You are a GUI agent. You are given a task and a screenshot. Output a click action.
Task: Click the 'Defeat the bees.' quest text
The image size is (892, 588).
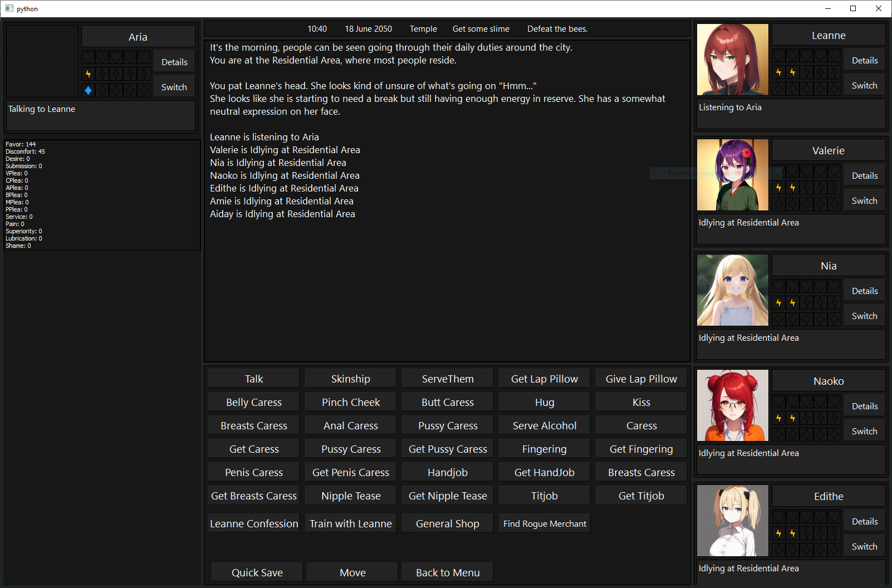coord(557,29)
